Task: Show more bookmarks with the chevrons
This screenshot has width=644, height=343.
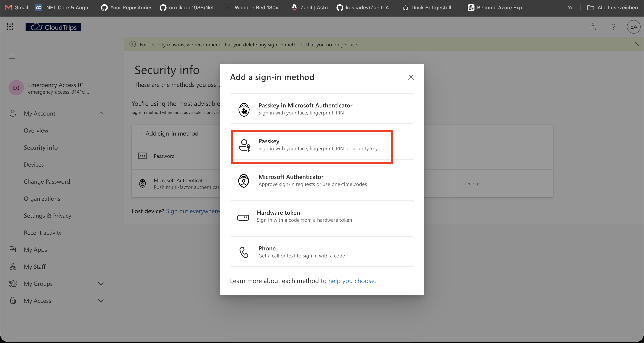Action: (570, 7)
